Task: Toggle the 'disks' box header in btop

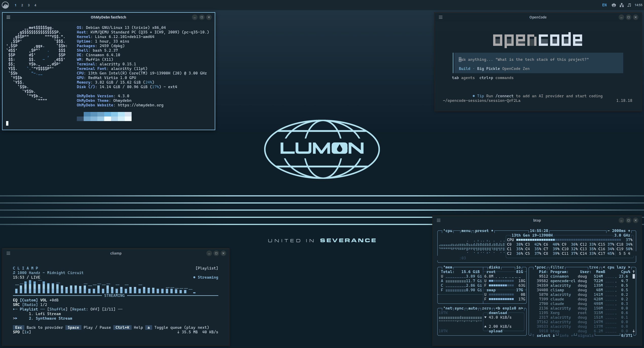Action: (x=494, y=267)
